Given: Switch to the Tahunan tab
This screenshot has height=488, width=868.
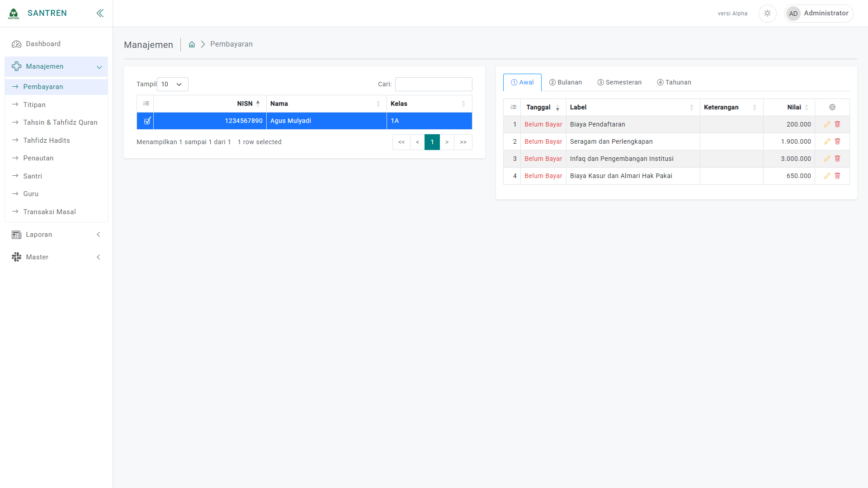Looking at the screenshot, I should [x=674, y=82].
